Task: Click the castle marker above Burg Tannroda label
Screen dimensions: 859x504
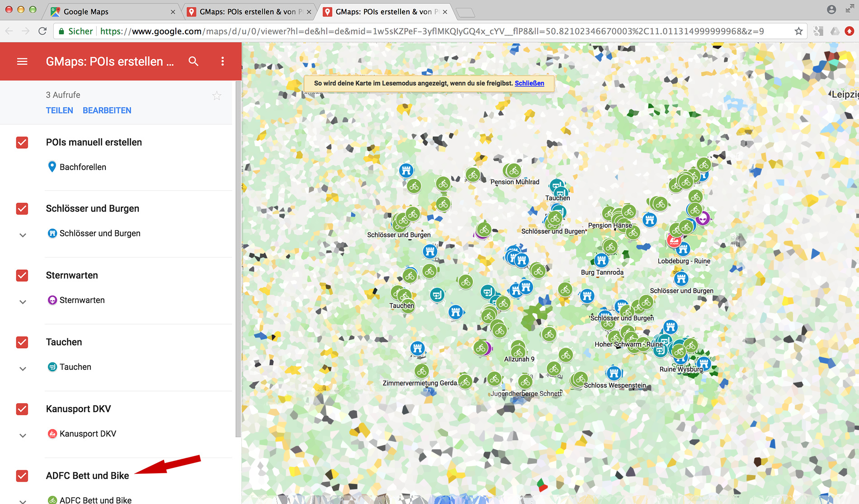Action: (x=601, y=260)
